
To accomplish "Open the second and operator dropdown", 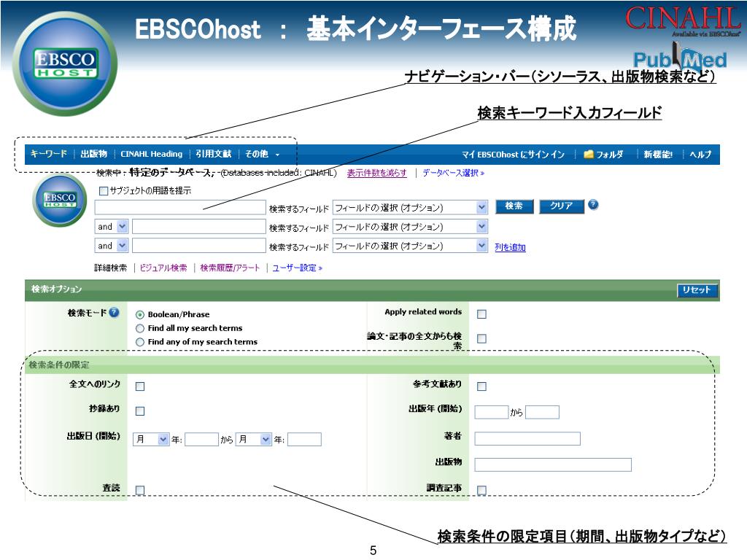I will point(112,245).
